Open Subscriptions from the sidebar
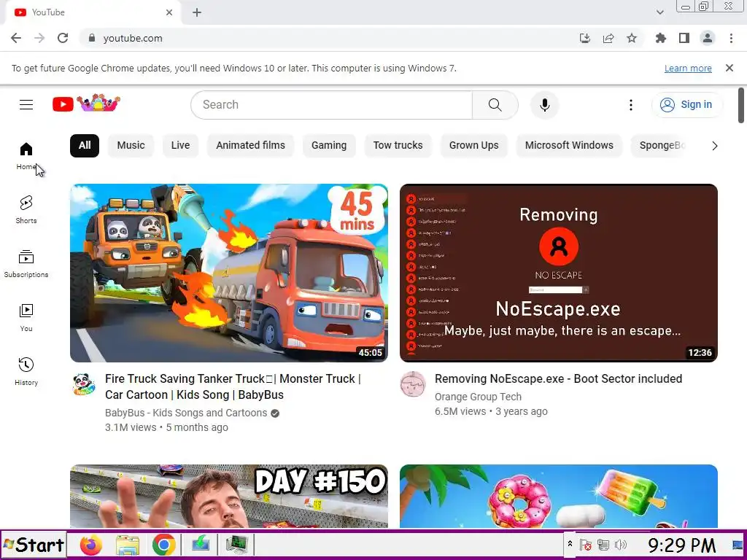The width and height of the screenshot is (747, 560). point(26,263)
